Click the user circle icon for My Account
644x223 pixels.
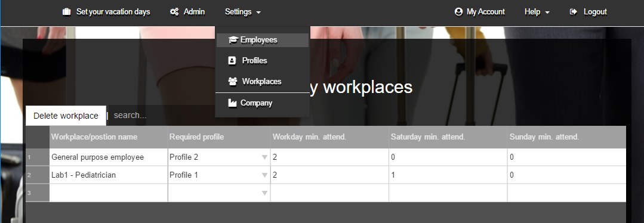[458, 12]
